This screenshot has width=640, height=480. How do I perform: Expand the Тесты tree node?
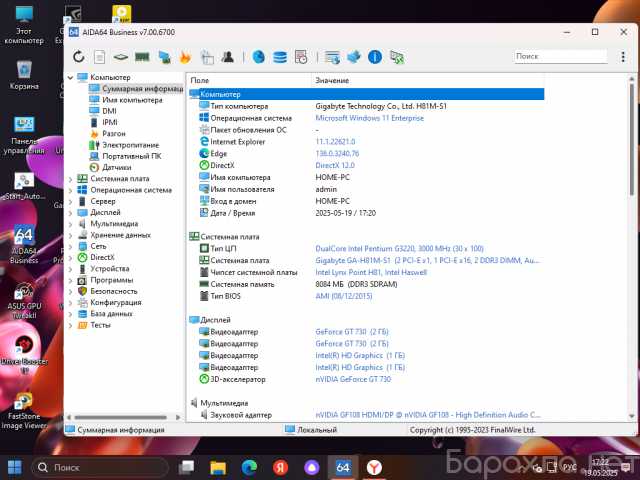point(70,325)
